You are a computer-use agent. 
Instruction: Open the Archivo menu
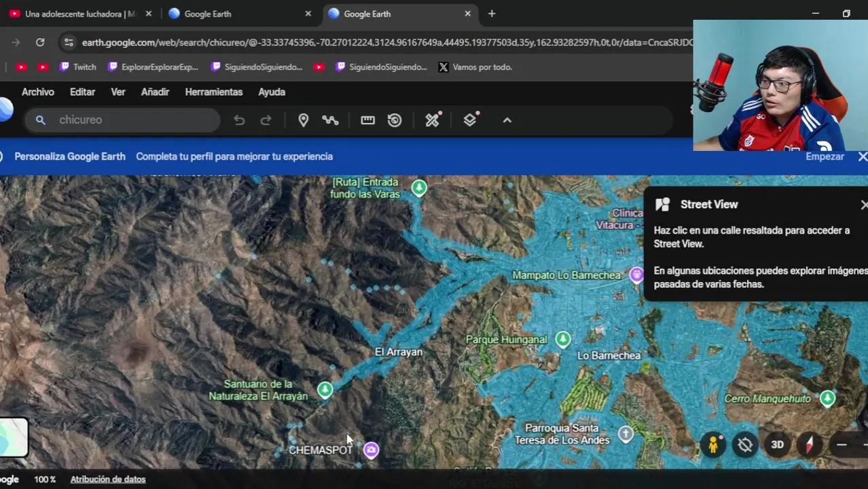coord(38,92)
